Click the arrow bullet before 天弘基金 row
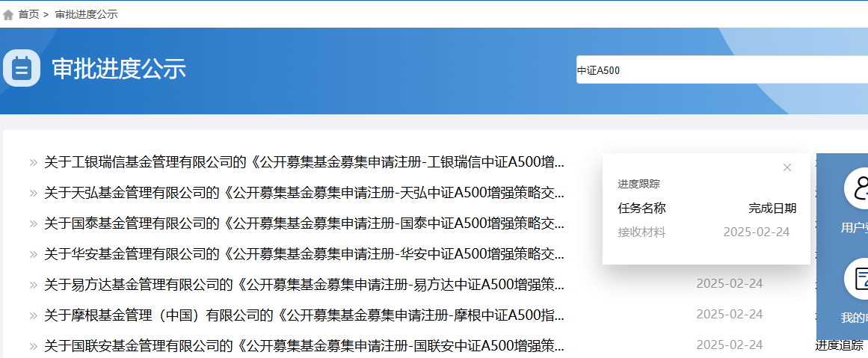Image resolution: width=868 pixels, height=358 pixels. click(x=33, y=193)
